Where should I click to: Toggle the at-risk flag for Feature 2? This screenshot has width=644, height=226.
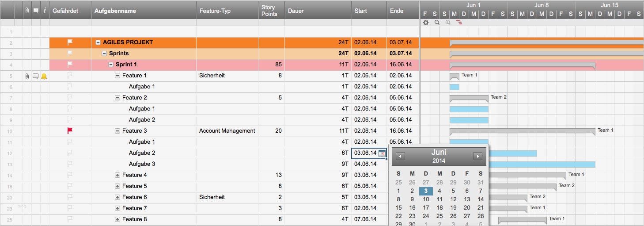click(70, 98)
